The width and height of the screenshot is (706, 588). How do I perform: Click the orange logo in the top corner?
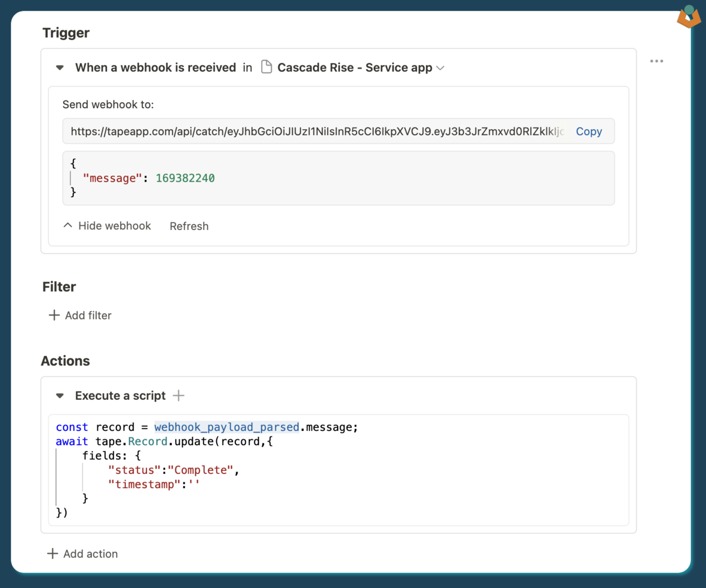(x=688, y=18)
